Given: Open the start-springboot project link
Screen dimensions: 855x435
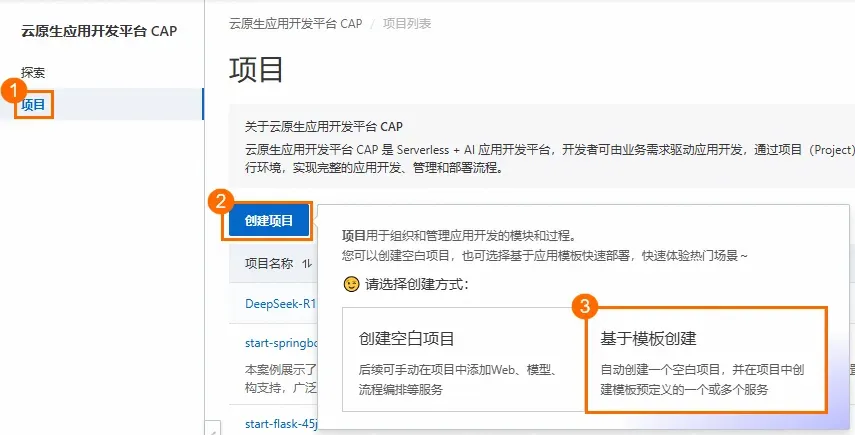Looking at the screenshot, I should click(281, 343).
